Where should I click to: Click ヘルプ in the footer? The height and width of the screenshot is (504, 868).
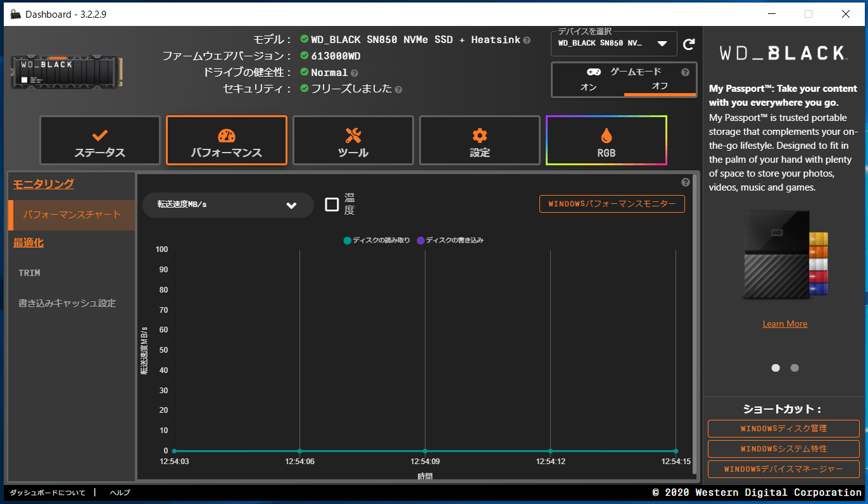pyautogui.click(x=120, y=492)
